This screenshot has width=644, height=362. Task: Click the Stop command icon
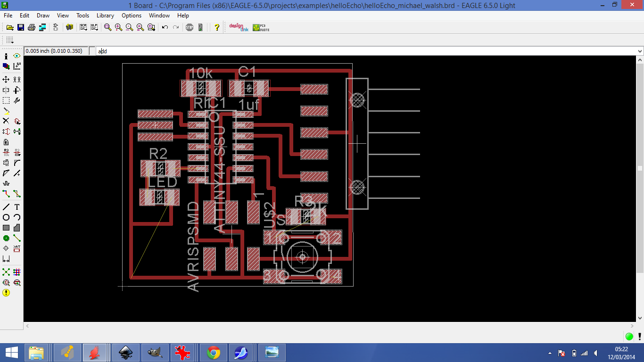(x=190, y=27)
